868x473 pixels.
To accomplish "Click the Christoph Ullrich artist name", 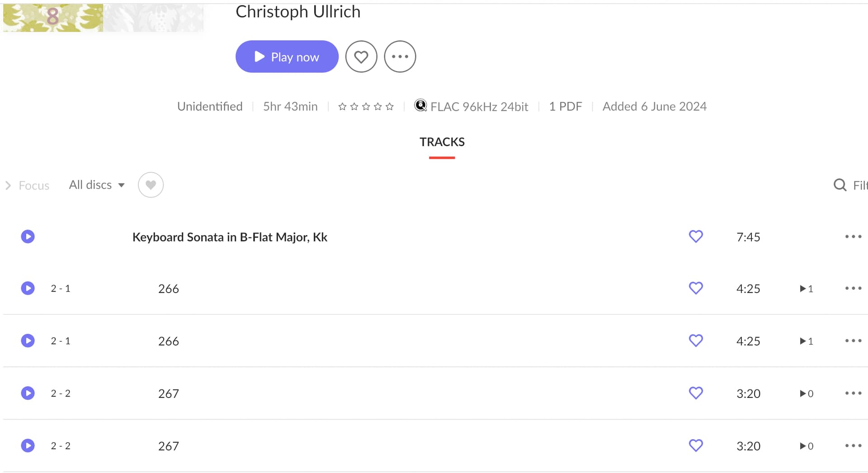I will tap(298, 11).
